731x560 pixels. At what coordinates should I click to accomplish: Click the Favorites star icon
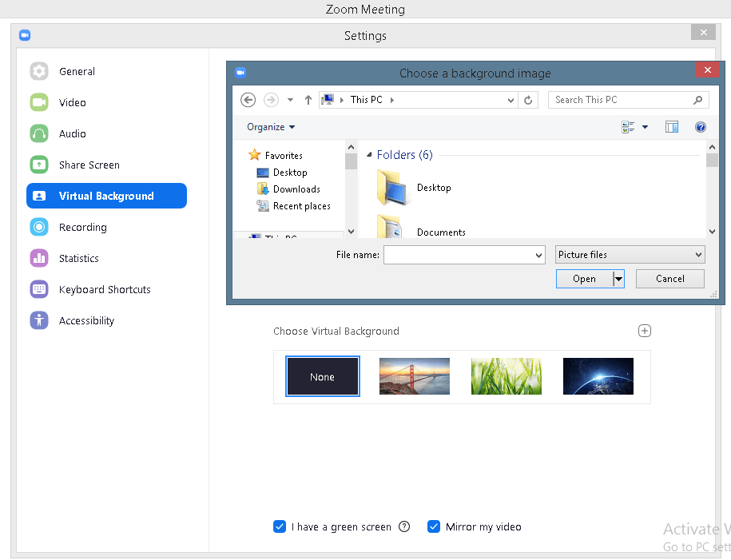pyautogui.click(x=255, y=155)
